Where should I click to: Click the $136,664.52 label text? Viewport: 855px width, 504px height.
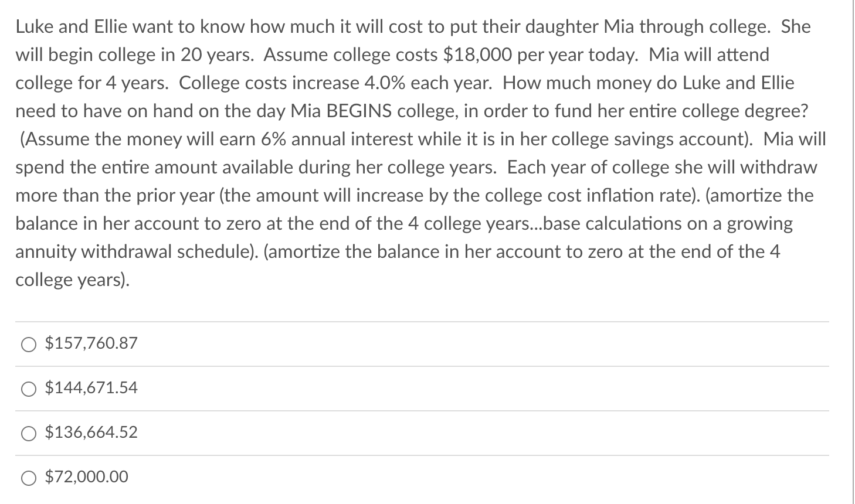pyautogui.click(x=90, y=433)
